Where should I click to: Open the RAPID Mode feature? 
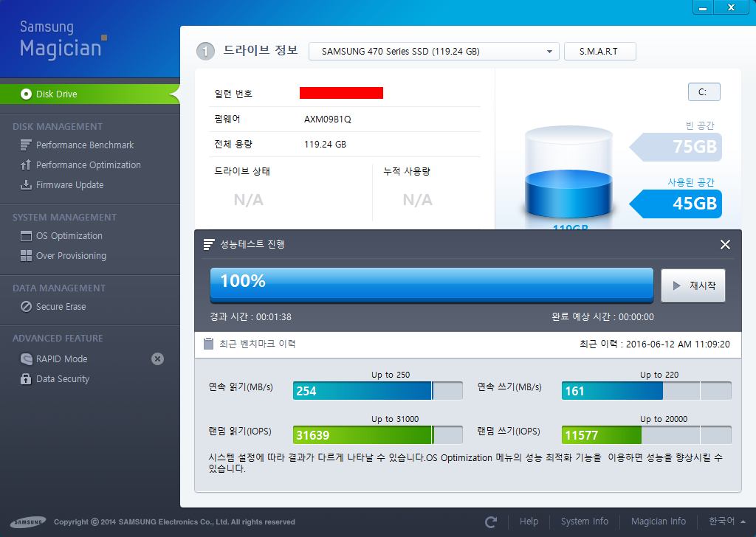pos(62,358)
